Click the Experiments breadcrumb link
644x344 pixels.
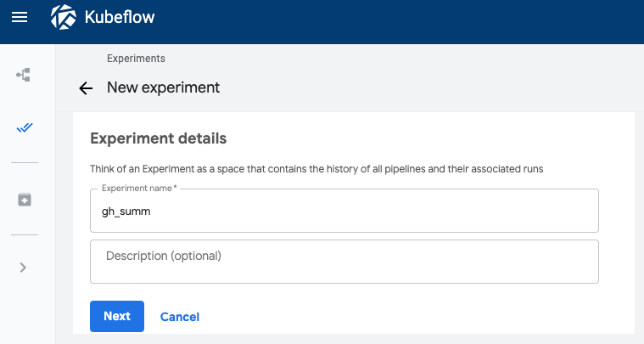coord(136,59)
